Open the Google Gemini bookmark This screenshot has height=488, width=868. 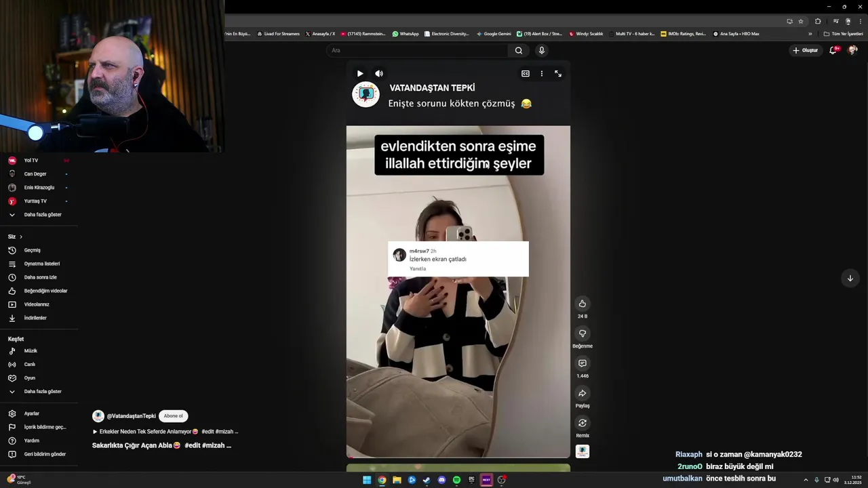click(x=494, y=34)
